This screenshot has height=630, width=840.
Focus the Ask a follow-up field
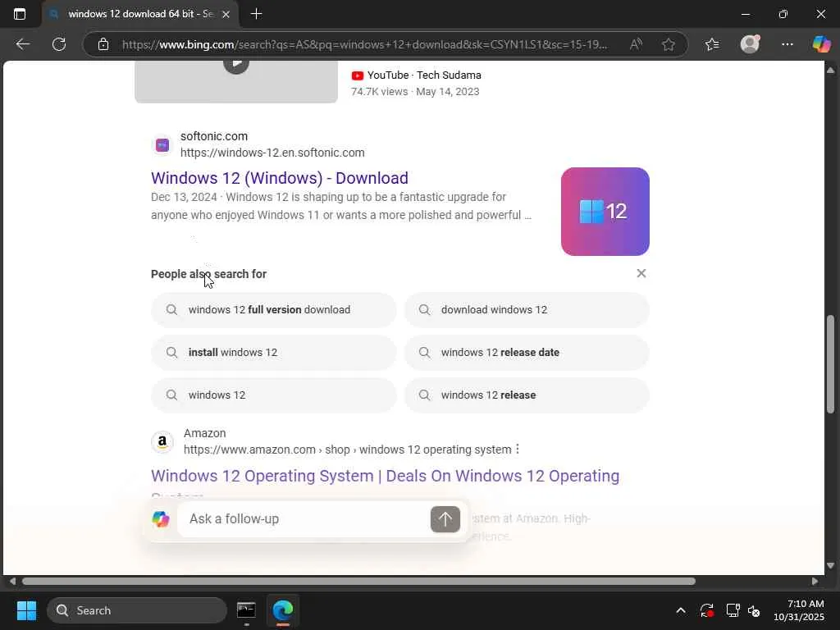click(x=304, y=518)
